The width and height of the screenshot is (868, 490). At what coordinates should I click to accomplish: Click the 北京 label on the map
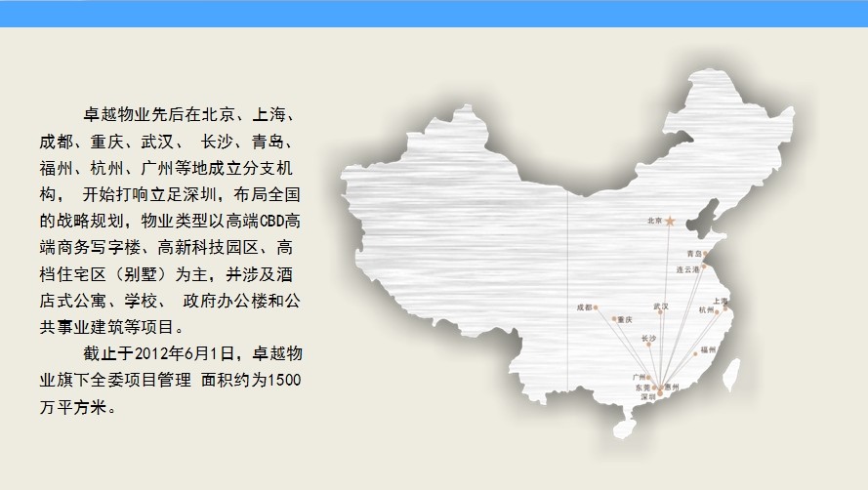655,221
